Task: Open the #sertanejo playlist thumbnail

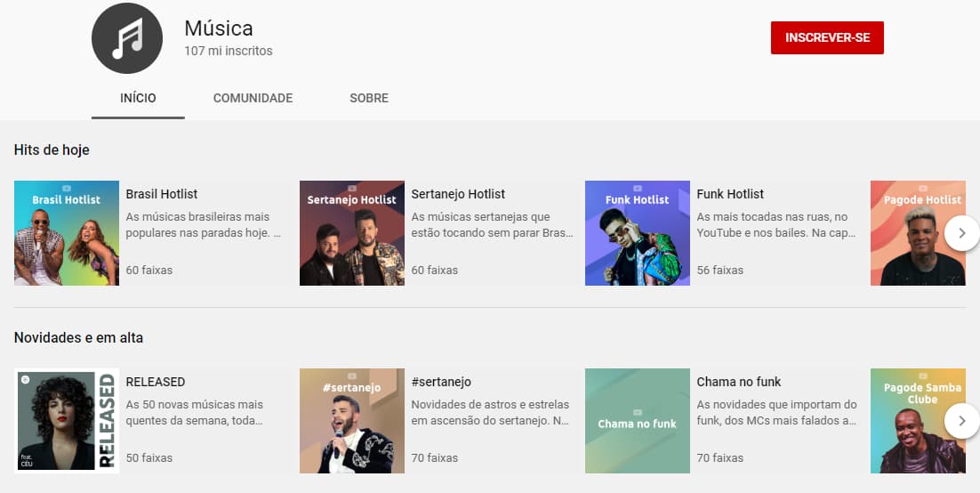Action: [352, 421]
